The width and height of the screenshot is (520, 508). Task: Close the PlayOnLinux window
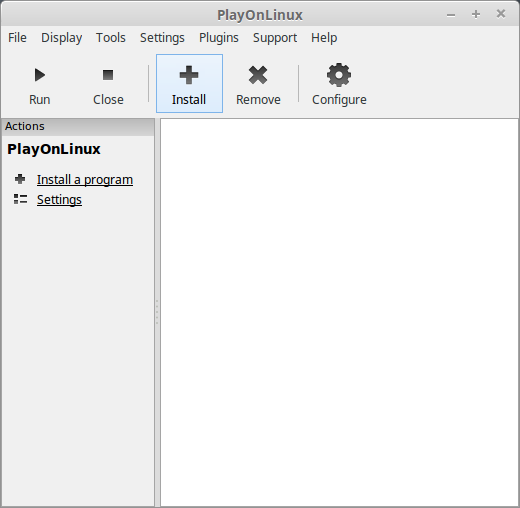coord(501,14)
